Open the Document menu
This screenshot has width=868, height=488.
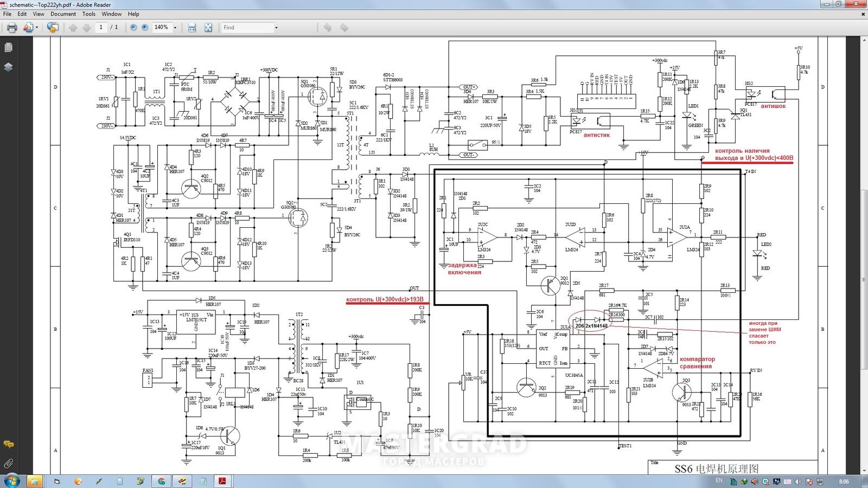[63, 14]
